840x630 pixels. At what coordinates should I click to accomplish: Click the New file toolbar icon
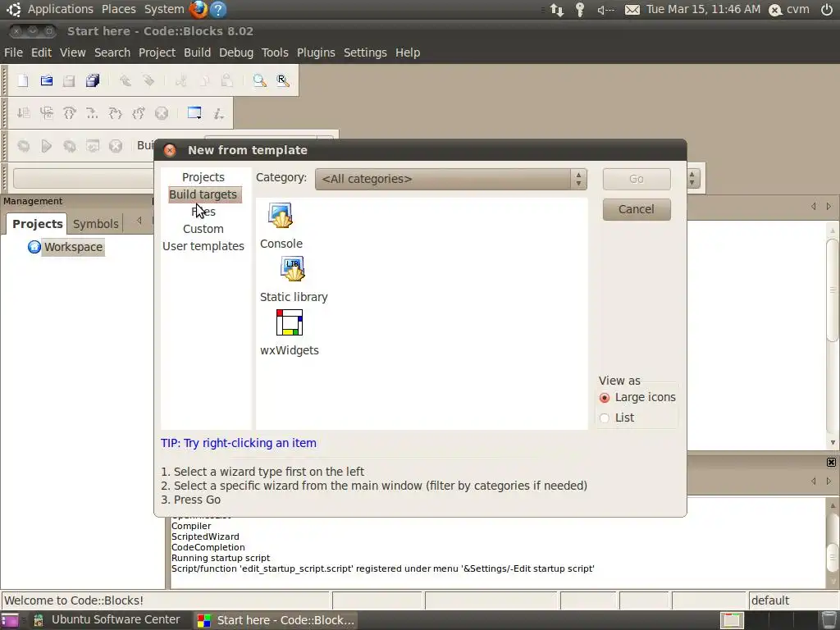(23, 80)
